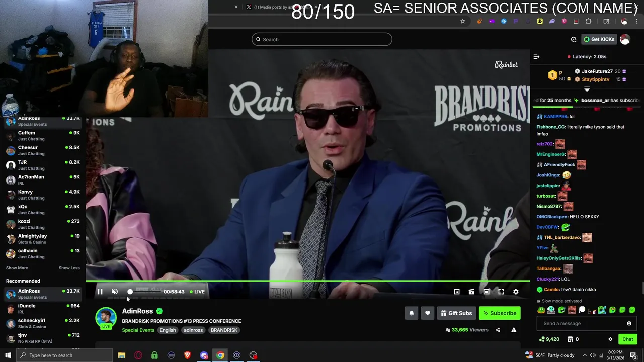Seek on the green stream progress bar
The height and width of the screenshot is (362, 644).
pos(307,281)
